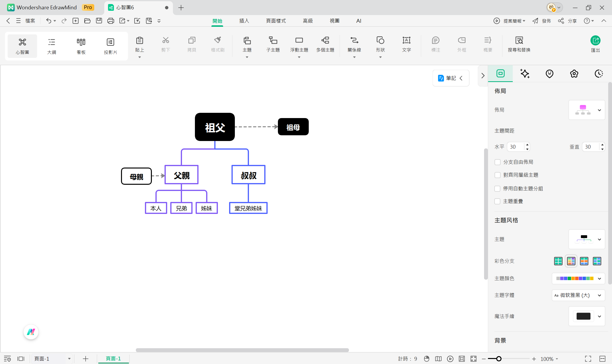Click the 子主題 subtopic icon

point(273,40)
